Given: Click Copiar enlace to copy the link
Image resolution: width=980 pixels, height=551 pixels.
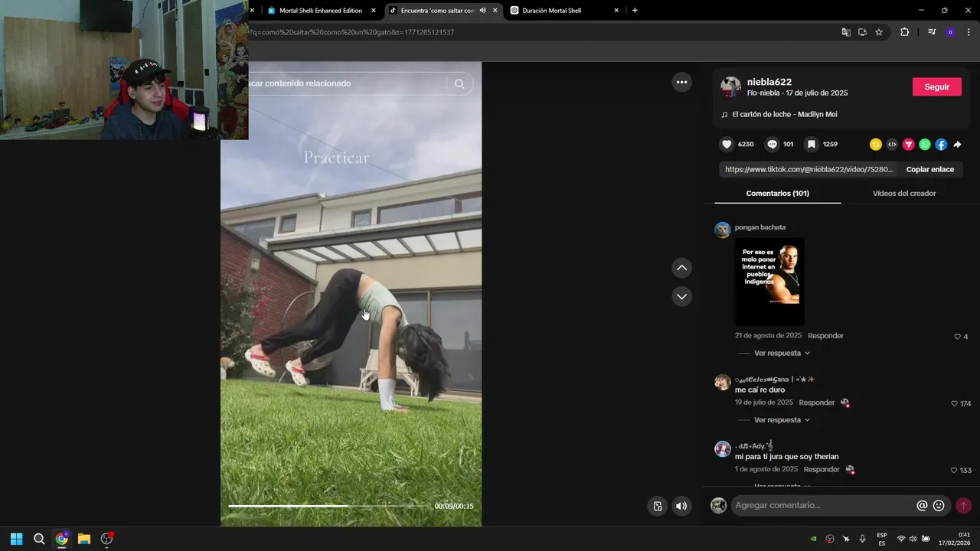Looking at the screenshot, I should 929,170.
